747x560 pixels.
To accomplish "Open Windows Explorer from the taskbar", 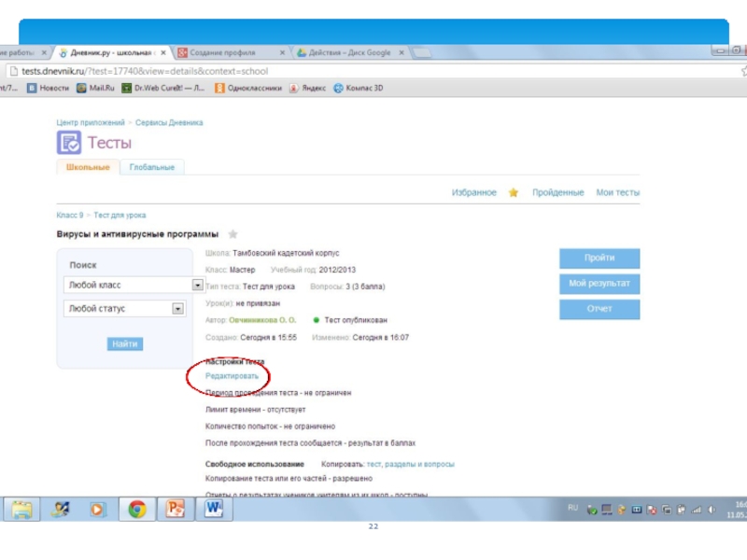I will [x=21, y=509].
